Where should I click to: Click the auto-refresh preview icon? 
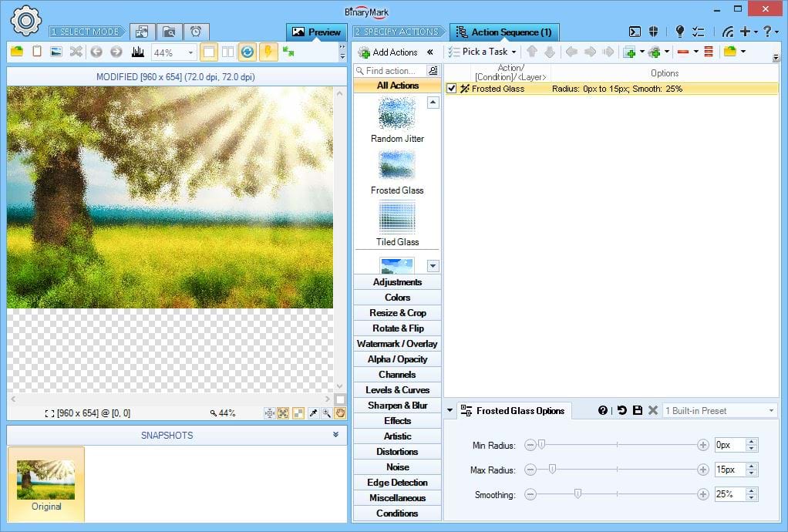(247, 52)
